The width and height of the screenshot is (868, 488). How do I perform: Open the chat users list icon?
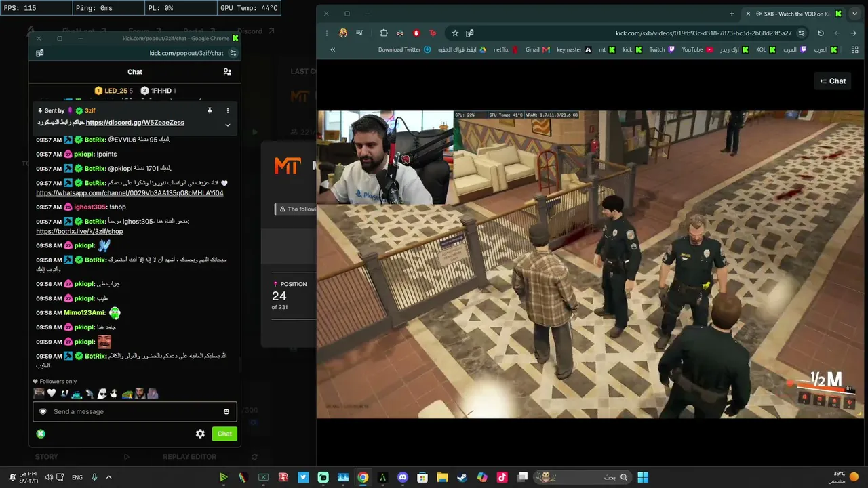(x=227, y=72)
